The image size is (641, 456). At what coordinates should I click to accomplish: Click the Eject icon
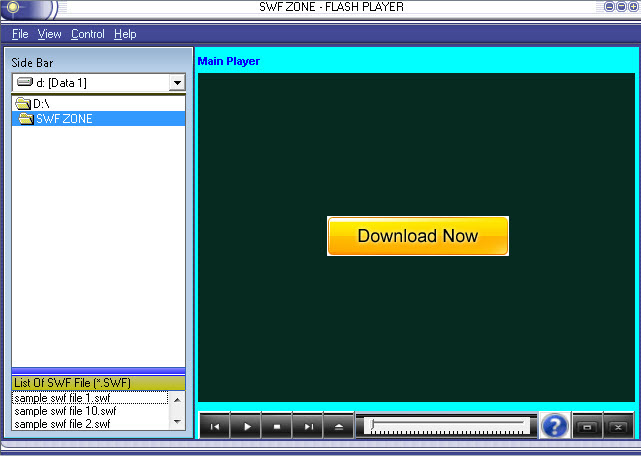pos(339,427)
